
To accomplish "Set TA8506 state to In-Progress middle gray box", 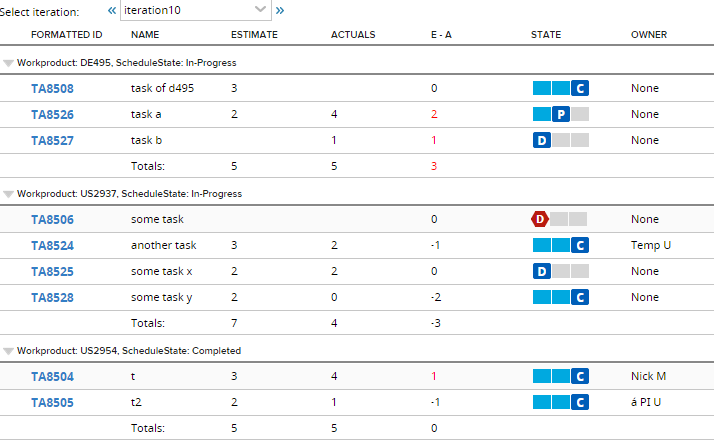I will pos(559,219).
